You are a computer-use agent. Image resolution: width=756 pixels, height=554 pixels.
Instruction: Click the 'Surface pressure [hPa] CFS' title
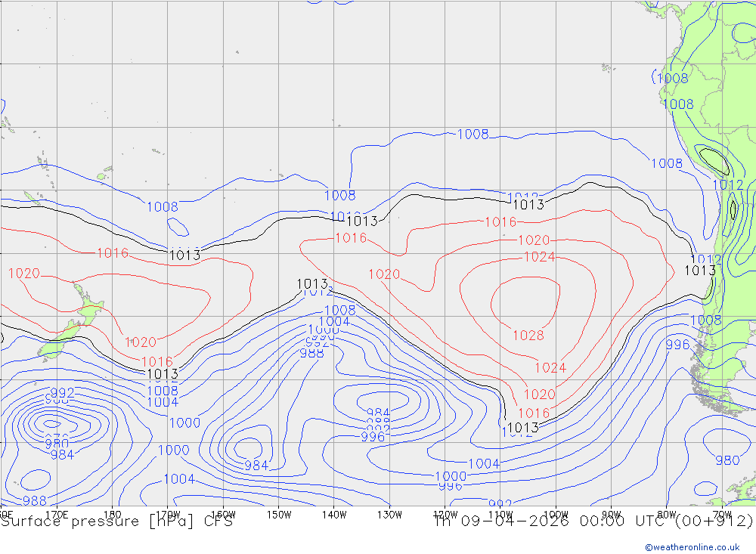pos(116,522)
